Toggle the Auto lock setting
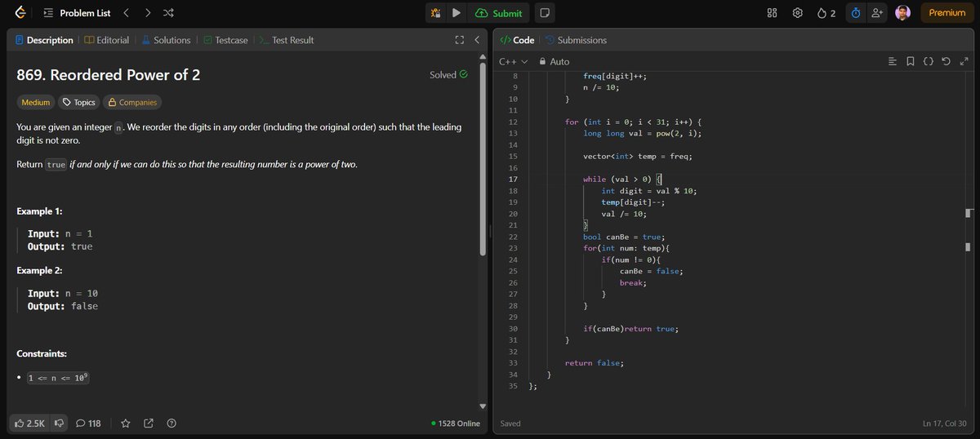This screenshot has height=439, width=980. (553, 61)
